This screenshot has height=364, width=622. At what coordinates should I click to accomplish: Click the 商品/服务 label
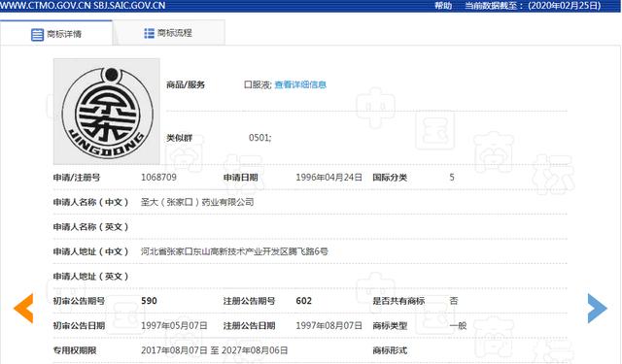186,84
